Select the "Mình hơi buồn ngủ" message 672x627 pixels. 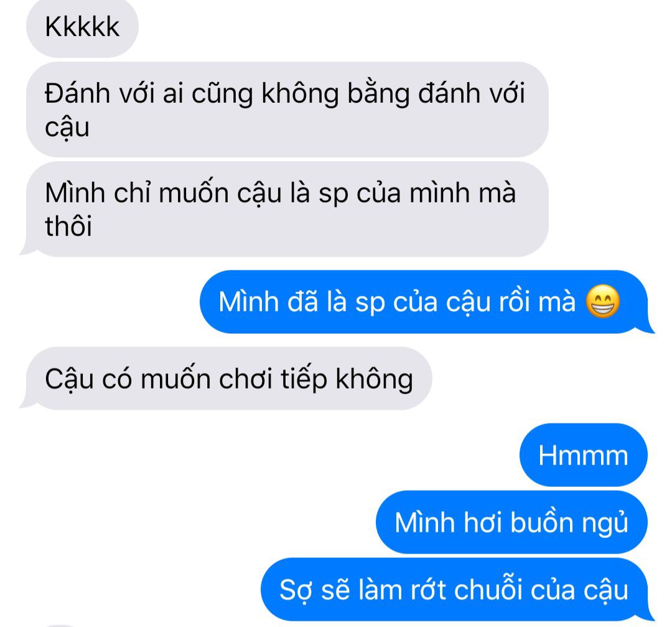click(511, 522)
